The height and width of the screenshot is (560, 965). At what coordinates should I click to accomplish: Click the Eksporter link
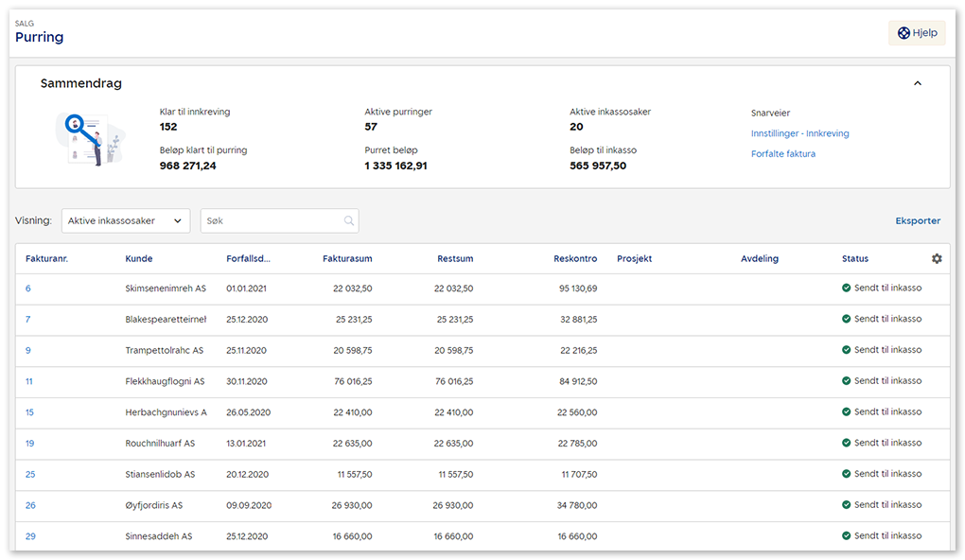(918, 221)
